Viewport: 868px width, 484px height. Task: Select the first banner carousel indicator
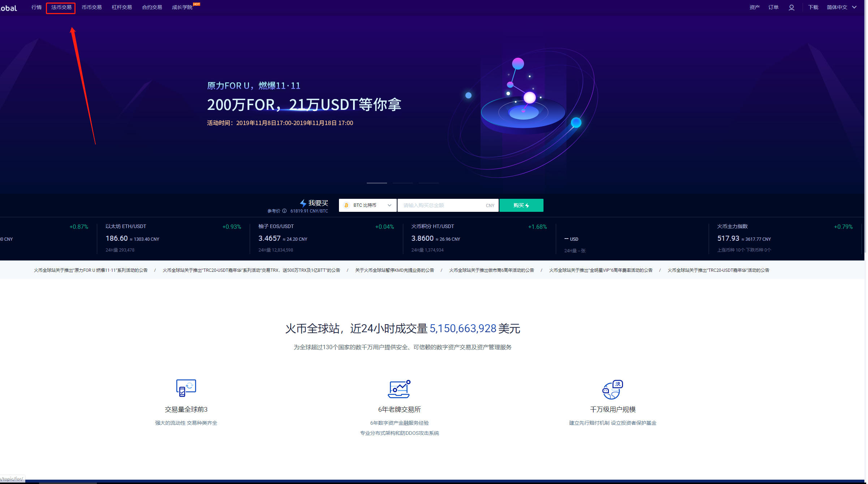click(x=377, y=183)
